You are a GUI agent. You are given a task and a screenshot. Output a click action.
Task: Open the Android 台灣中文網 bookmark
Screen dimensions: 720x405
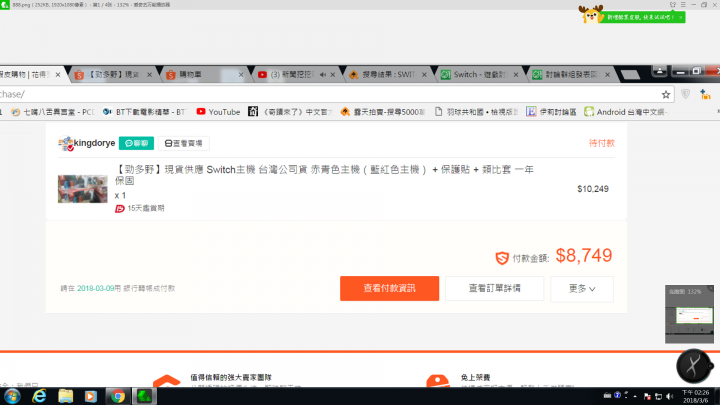coord(627,112)
